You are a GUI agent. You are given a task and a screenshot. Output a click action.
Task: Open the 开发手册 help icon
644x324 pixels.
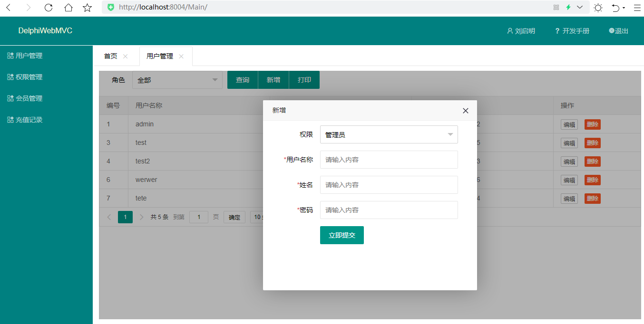[x=557, y=31]
